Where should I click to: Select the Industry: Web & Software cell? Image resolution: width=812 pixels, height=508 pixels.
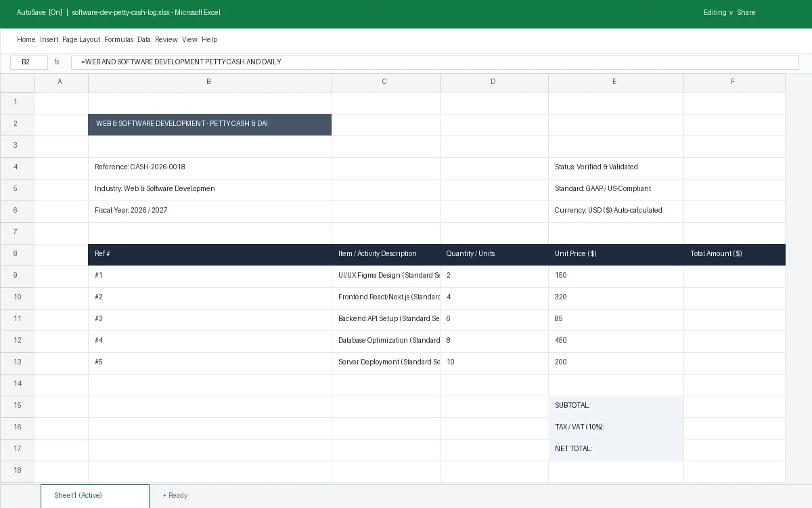point(210,189)
